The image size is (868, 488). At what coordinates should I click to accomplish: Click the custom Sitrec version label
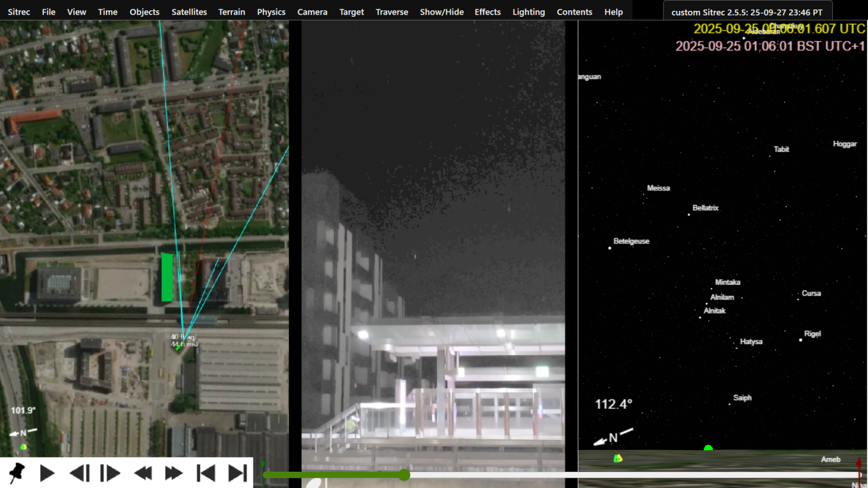(x=746, y=12)
